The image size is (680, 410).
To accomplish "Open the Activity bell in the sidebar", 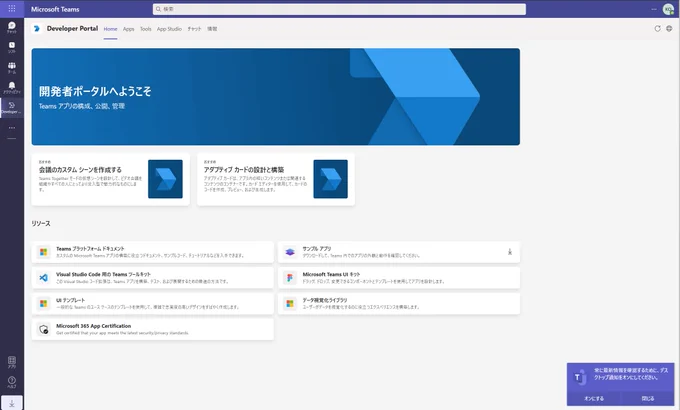I will pos(12,87).
